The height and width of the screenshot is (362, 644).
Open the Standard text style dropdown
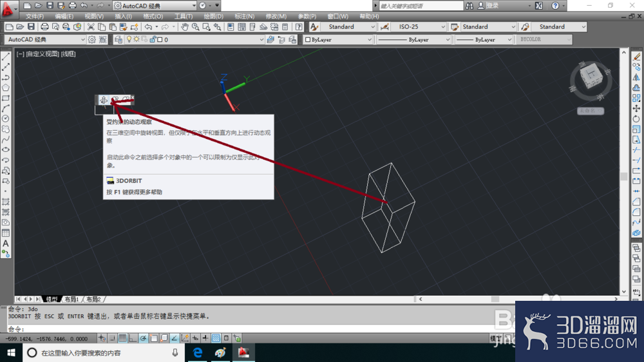tap(348, 26)
